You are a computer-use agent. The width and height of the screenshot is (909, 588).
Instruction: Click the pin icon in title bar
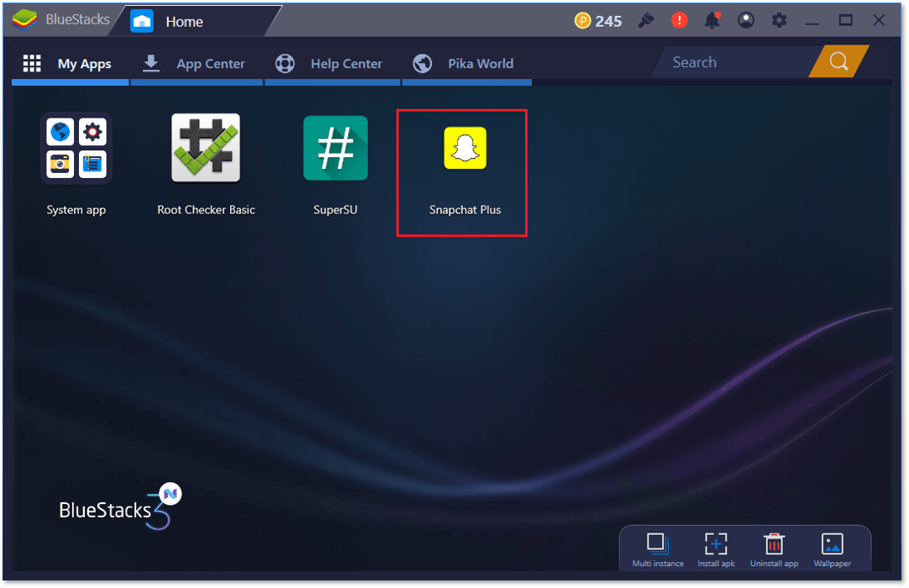tap(646, 20)
